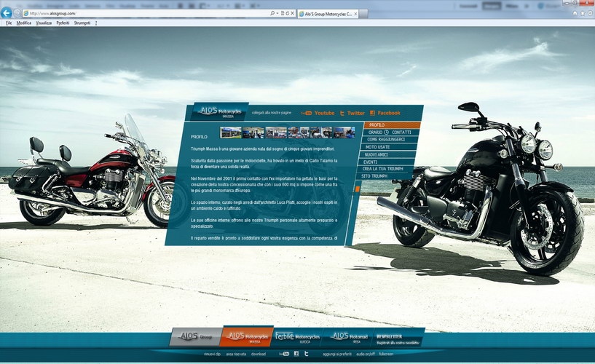Select the Aio'S Group Motorcycles browser tab
Image resolution: width=595 pixels, height=364 pixels.
point(328,14)
